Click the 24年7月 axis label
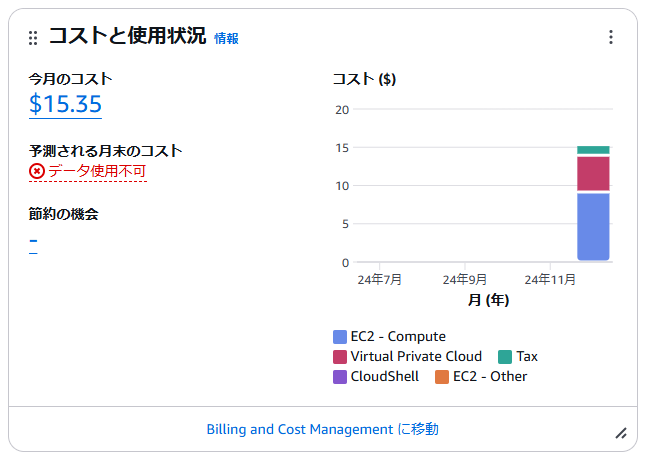654x461 pixels. click(x=380, y=280)
